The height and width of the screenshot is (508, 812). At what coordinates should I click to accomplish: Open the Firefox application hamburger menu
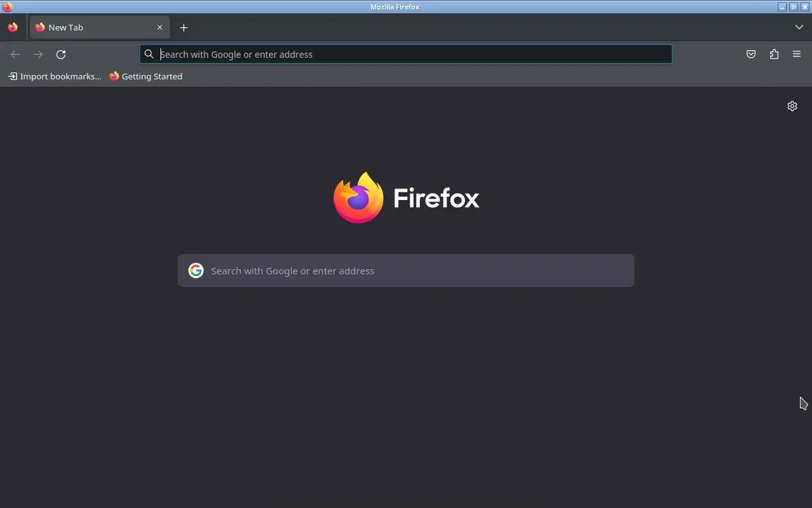click(797, 55)
